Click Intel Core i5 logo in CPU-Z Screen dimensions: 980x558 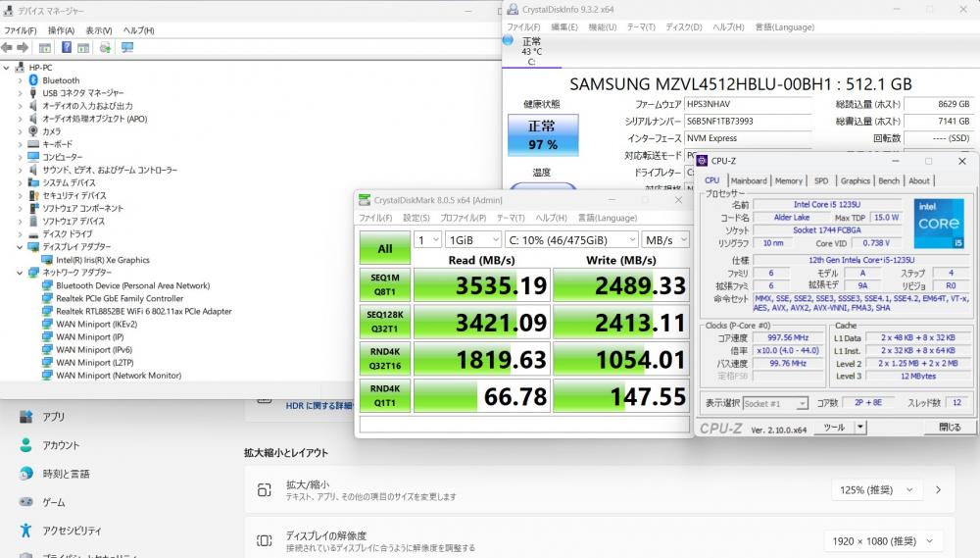click(939, 224)
